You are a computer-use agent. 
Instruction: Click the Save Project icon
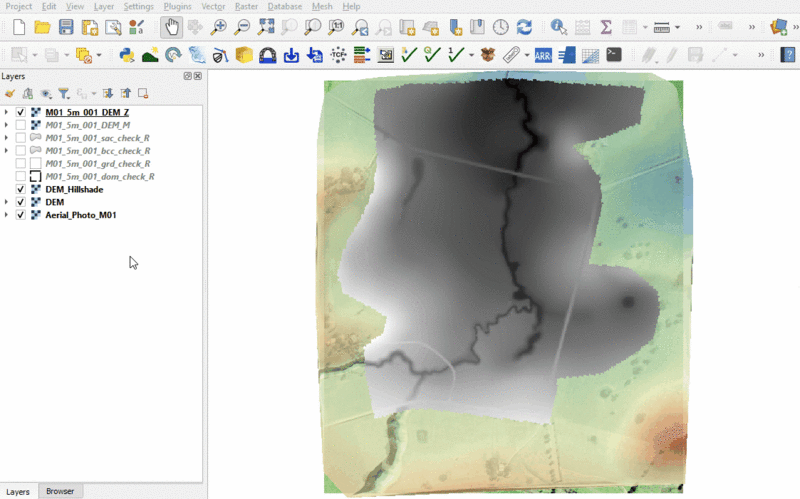(66, 27)
